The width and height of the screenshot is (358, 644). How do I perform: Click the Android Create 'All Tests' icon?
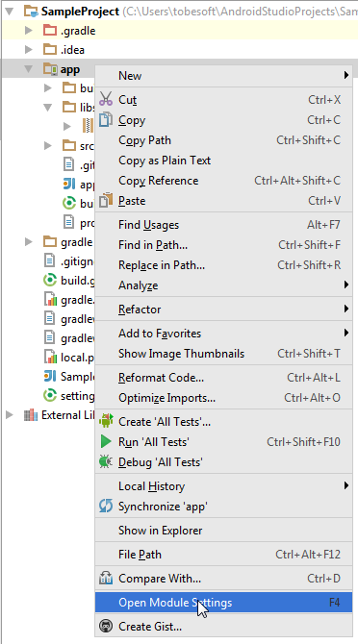(x=106, y=421)
